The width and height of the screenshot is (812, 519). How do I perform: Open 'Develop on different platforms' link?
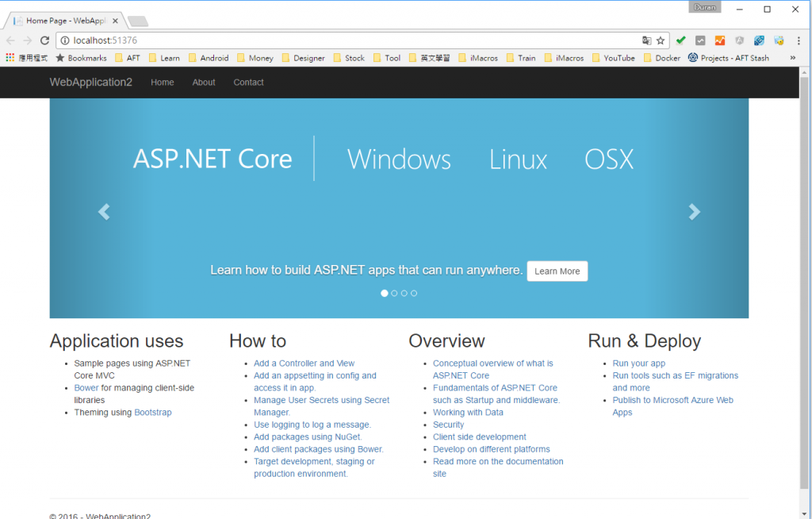(x=492, y=449)
